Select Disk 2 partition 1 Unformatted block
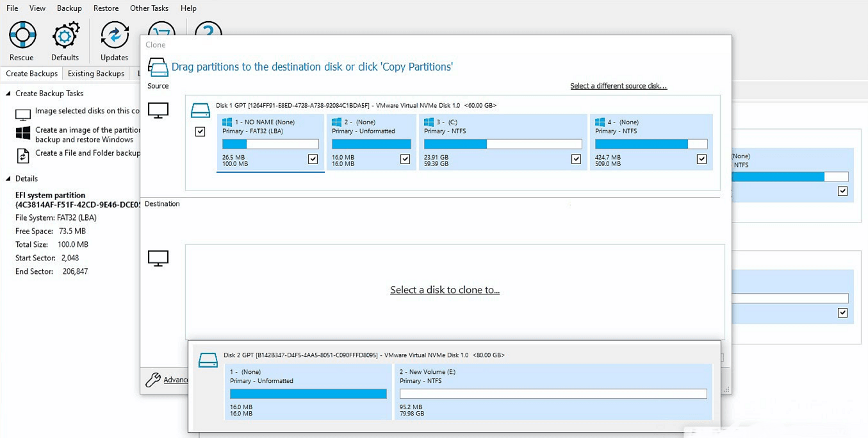 [308, 392]
